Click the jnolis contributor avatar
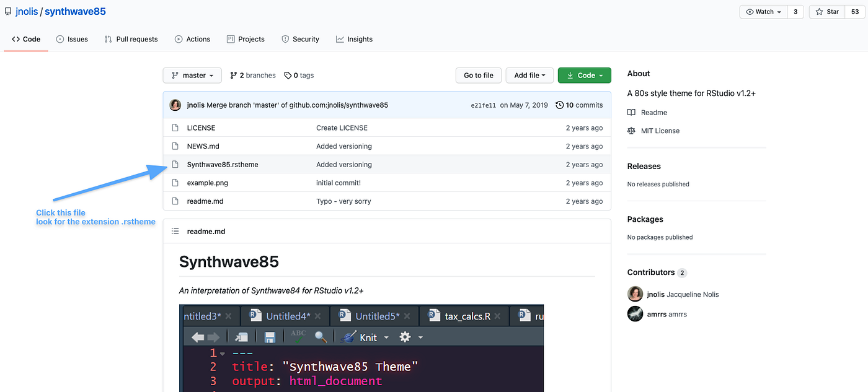This screenshot has height=392, width=868. (635, 294)
